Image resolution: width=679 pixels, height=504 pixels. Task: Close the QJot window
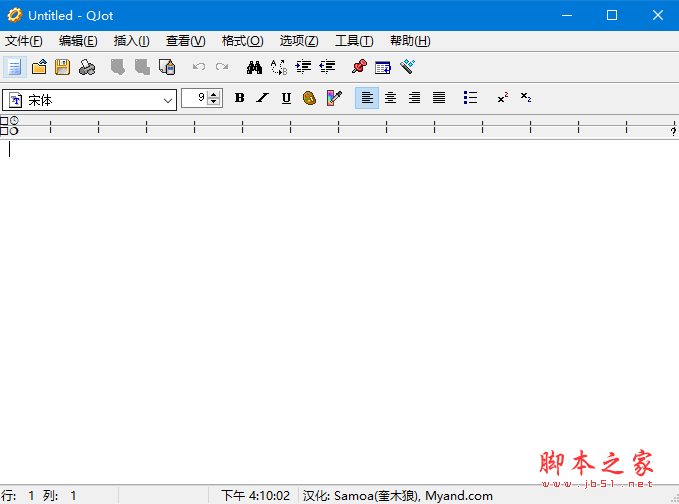(x=657, y=15)
